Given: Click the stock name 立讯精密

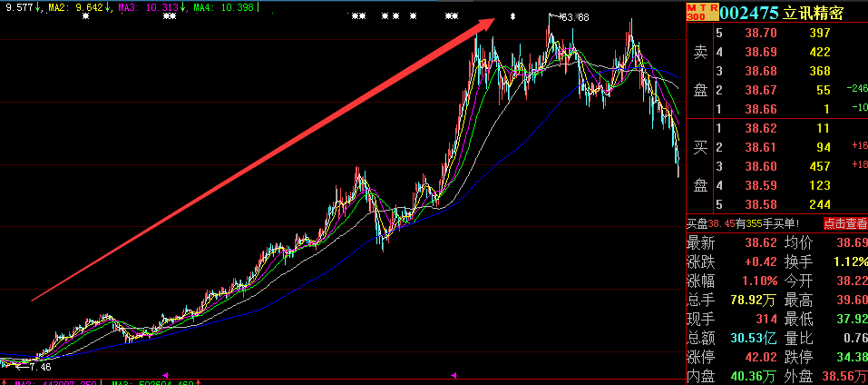Looking at the screenshot, I should pos(813,13).
